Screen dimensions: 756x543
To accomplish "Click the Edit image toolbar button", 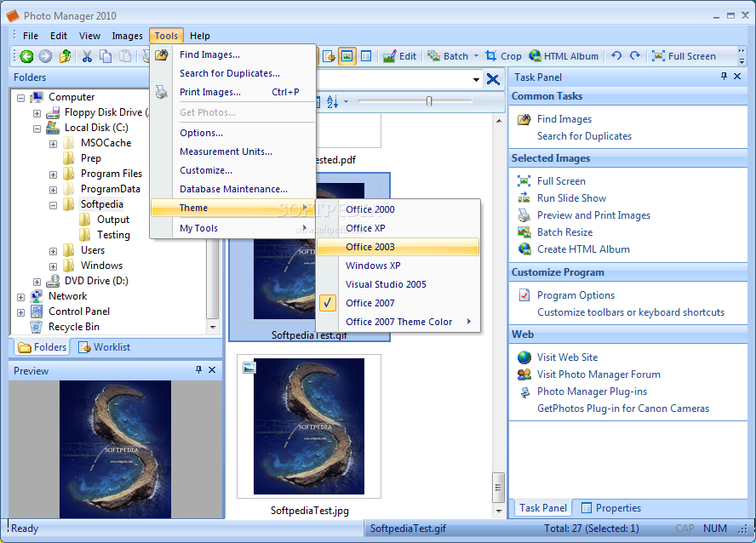I will 399,56.
